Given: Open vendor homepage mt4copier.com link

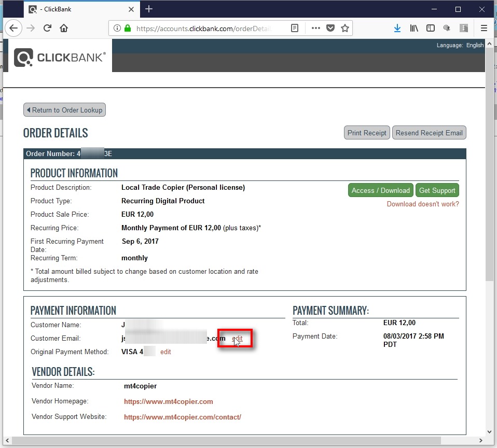Looking at the screenshot, I should coord(168,401).
